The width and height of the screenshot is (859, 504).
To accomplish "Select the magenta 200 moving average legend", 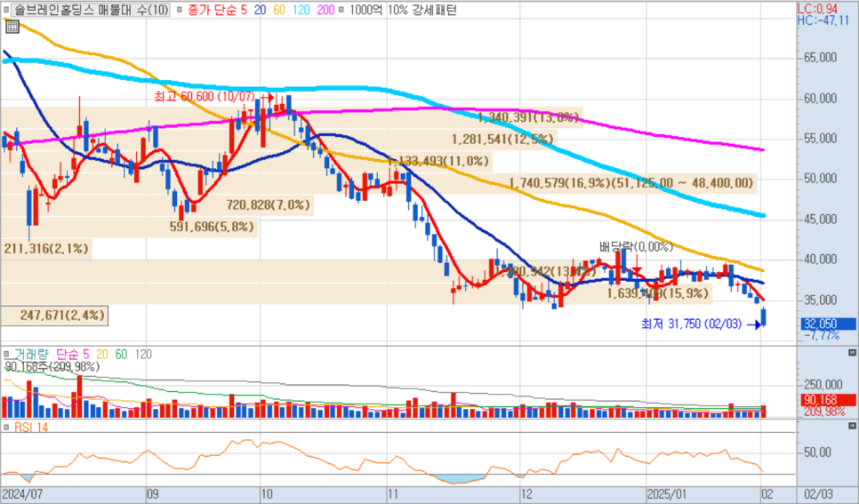I will point(325,10).
